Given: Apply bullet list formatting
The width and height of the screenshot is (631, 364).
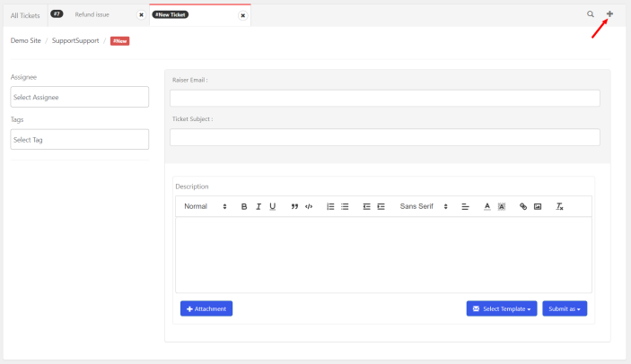Looking at the screenshot, I should click(x=345, y=207).
